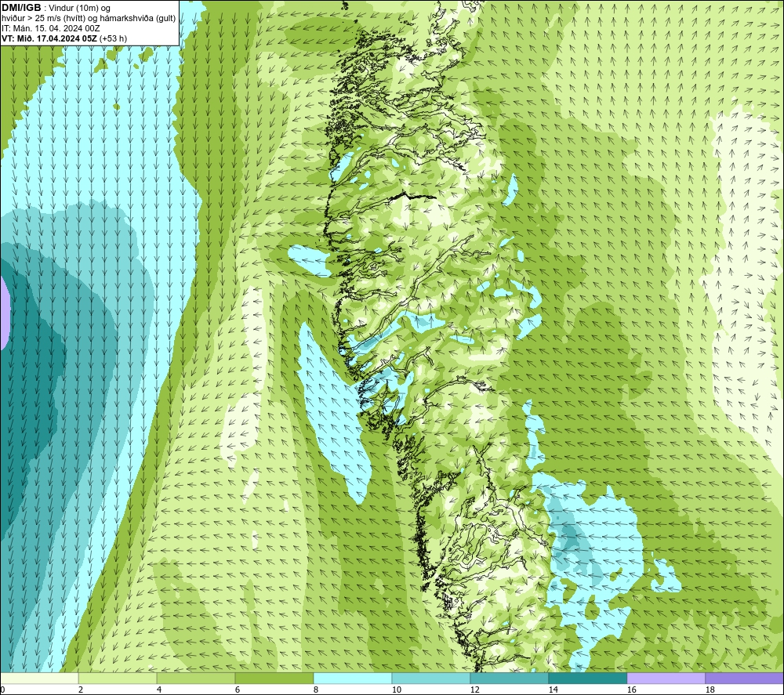Select the darker purple 18+ m/s swatch

745,678
